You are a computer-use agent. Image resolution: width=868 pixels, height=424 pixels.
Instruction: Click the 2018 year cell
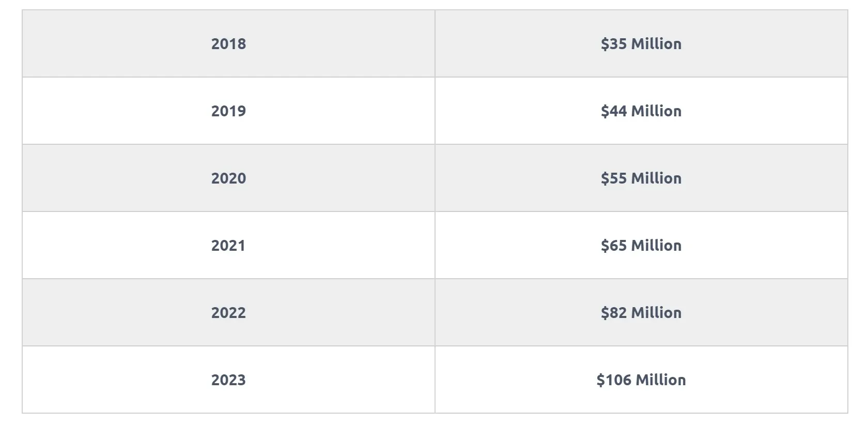[228, 43]
